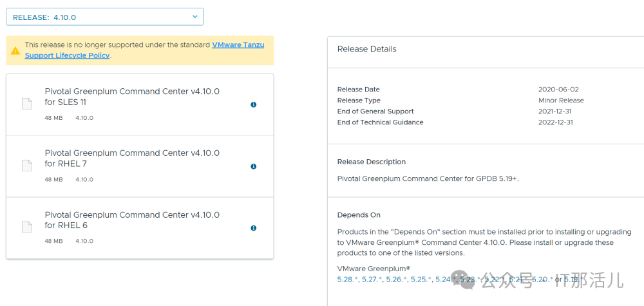Open the Greenplum 5.27.* version link
This screenshot has height=306, width=644.
click(x=372, y=280)
